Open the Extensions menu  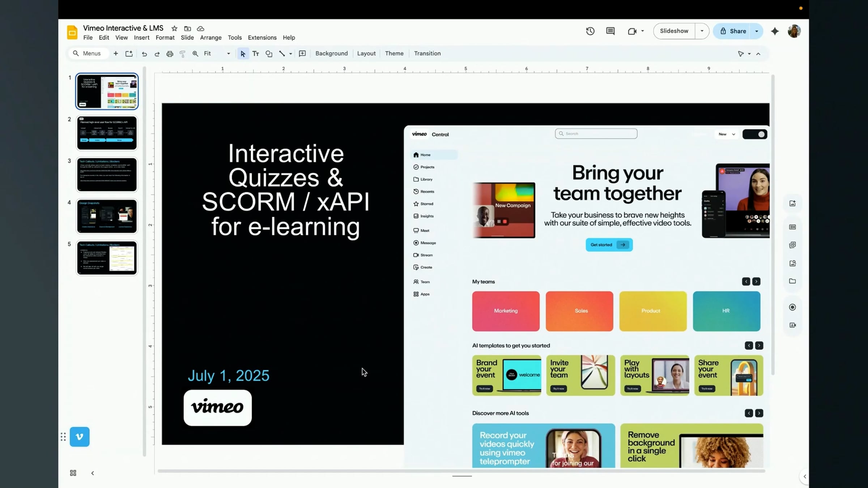tap(262, 38)
